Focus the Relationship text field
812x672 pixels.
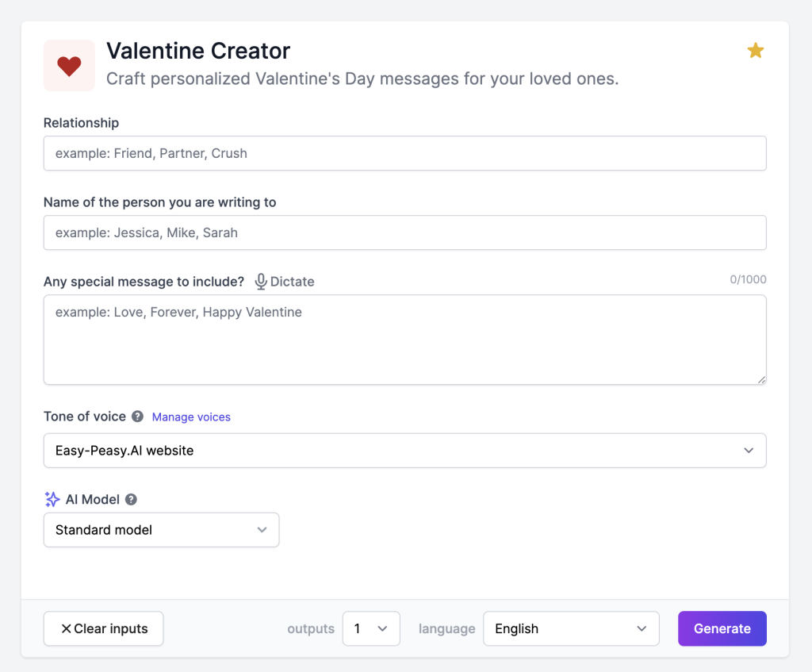point(404,153)
